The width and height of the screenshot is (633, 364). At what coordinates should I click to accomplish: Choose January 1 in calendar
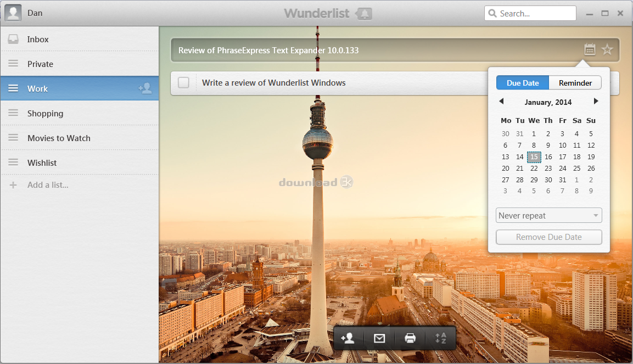click(x=534, y=133)
